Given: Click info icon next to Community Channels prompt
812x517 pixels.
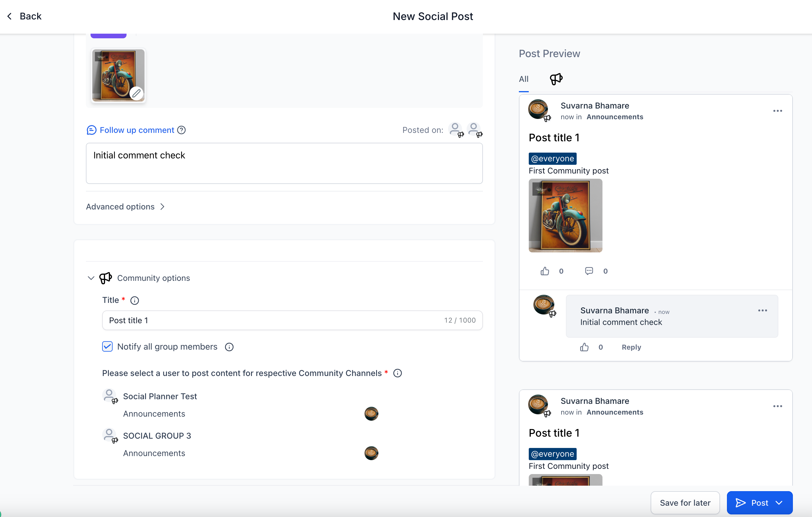Looking at the screenshot, I should tap(397, 373).
